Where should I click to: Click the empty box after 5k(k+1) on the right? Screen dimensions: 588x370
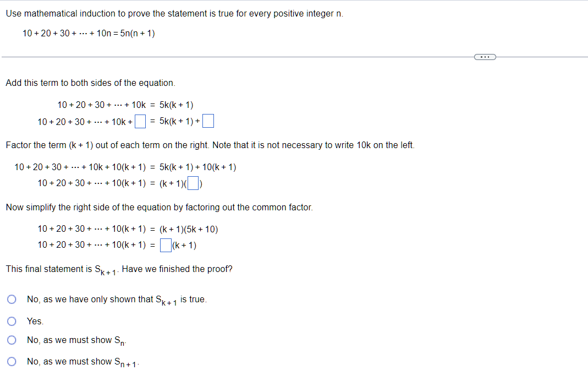tap(207, 121)
